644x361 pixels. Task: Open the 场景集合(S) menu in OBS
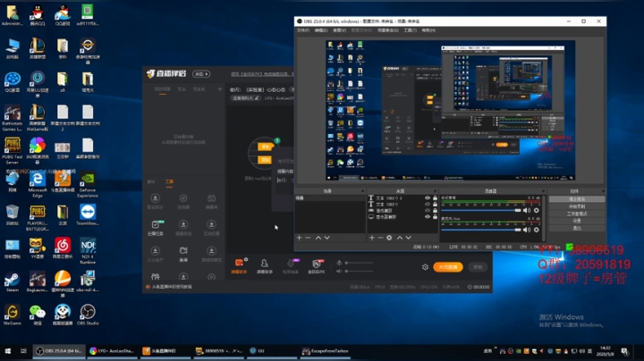pyautogui.click(x=388, y=30)
